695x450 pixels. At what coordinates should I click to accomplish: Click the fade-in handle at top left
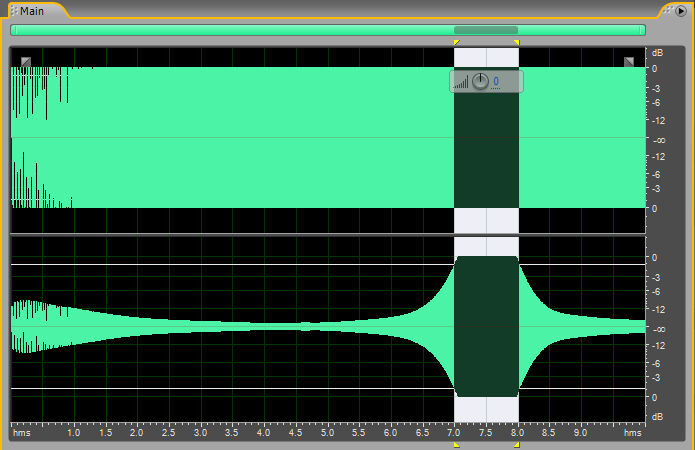pyautogui.click(x=26, y=62)
